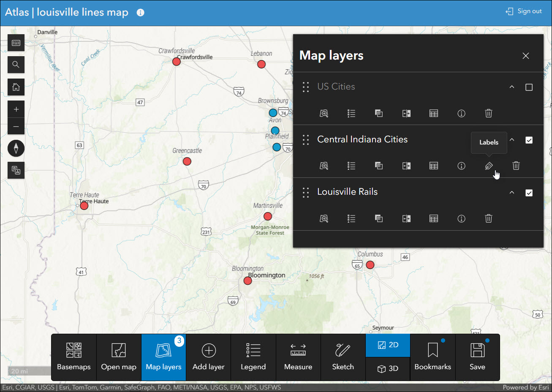Collapse the Louisville Rails layer tools
552x392 pixels.
point(512,193)
